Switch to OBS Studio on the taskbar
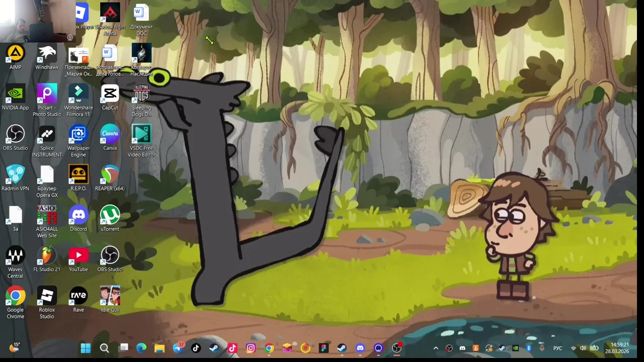This screenshot has width=644, height=362. (x=396, y=348)
